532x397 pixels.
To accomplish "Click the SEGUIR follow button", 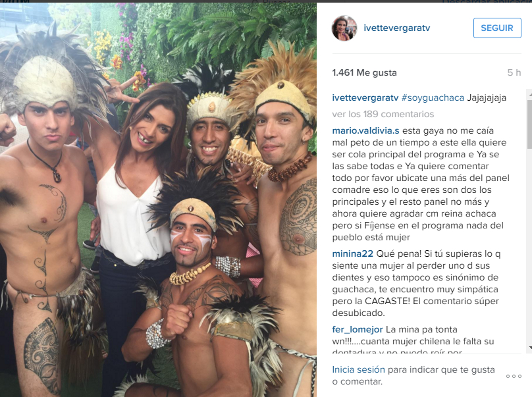I will 497,28.
